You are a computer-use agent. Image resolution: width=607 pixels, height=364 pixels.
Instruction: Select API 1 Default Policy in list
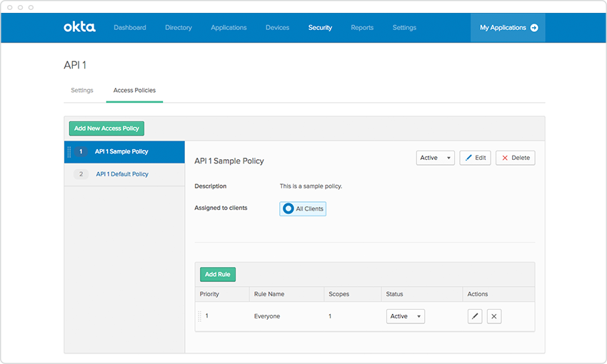point(122,174)
